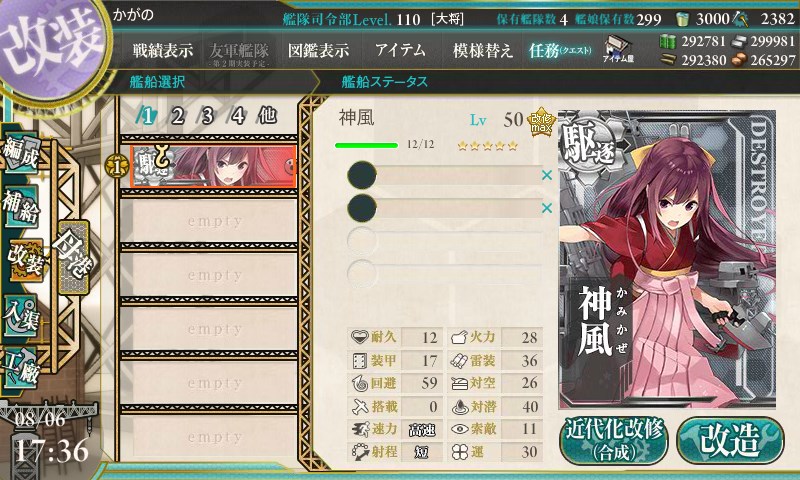Open the 入渠 docking sidebar icon
800x480 pixels.
tap(21, 316)
